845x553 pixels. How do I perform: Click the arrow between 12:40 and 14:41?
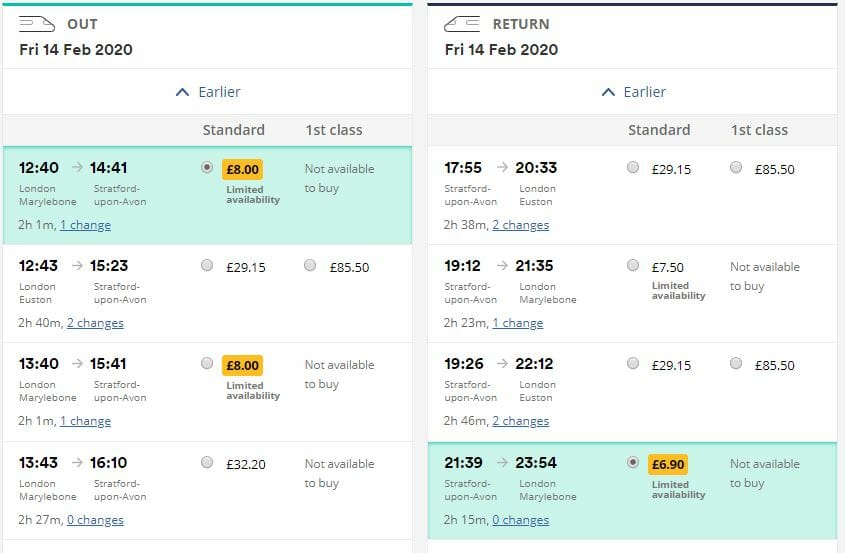tap(78, 167)
